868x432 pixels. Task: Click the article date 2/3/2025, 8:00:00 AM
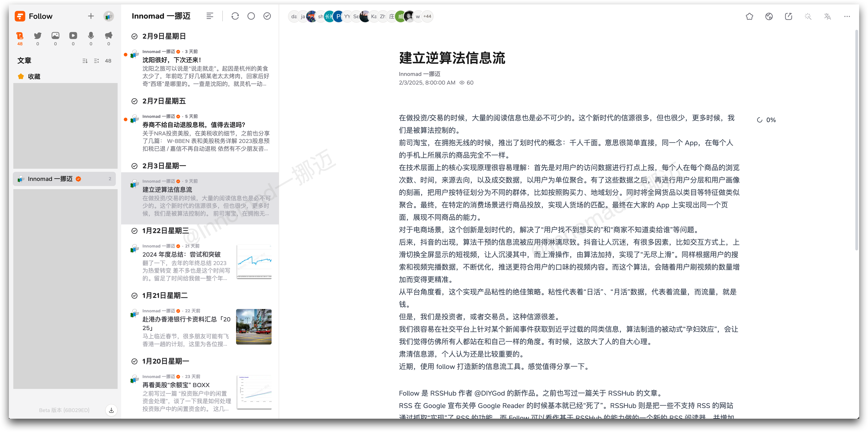click(427, 83)
